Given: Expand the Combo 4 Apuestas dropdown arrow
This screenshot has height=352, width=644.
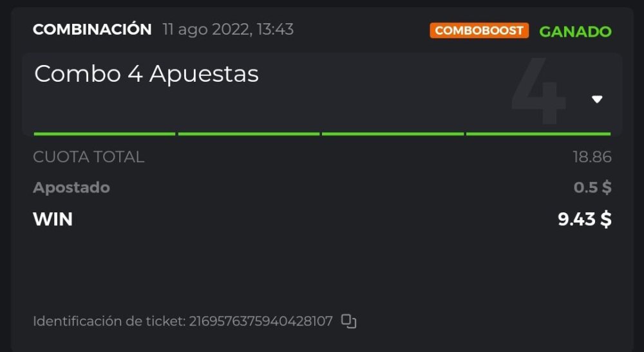Looking at the screenshot, I should pos(597,99).
